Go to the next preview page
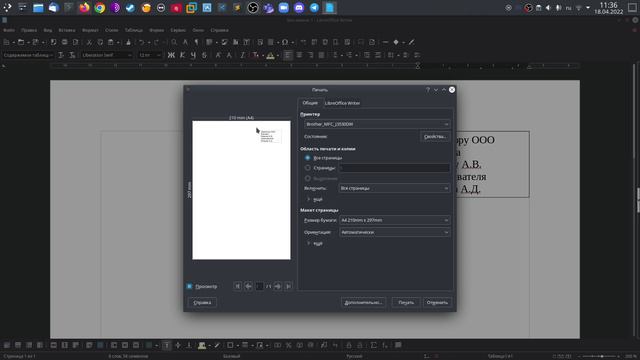Viewport: 640px width, 360px height. [x=278, y=287]
